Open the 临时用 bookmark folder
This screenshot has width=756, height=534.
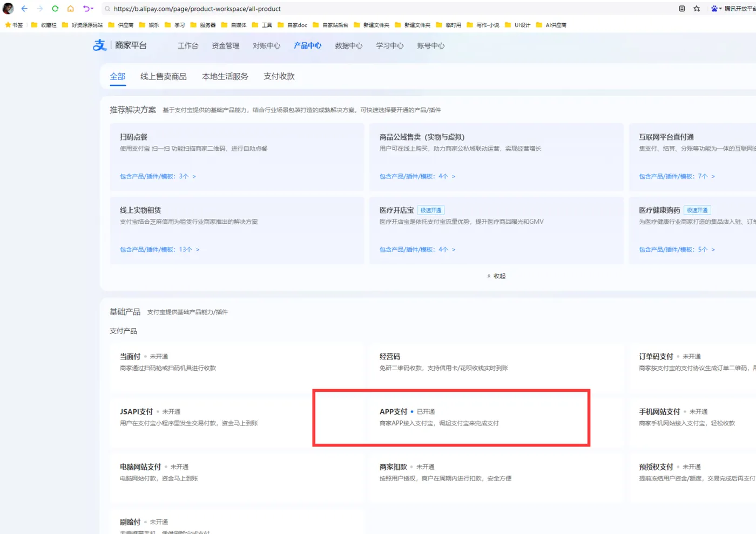pos(449,25)
